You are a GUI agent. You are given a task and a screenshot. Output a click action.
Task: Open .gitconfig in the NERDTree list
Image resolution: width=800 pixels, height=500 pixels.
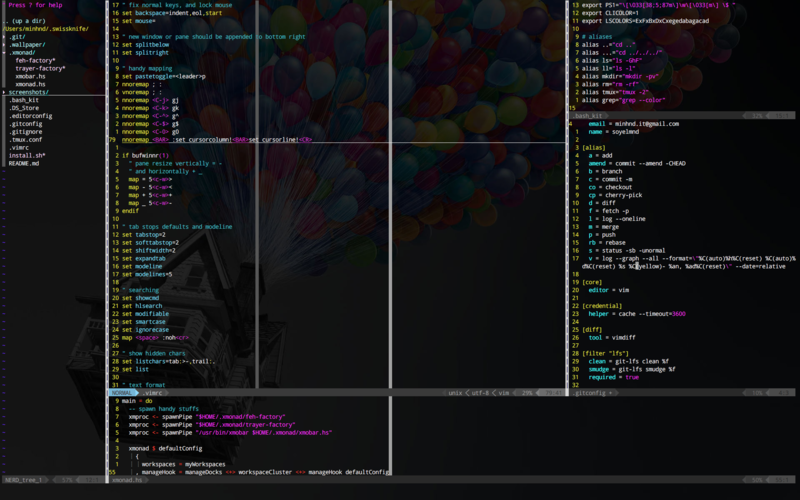click(x=26, y=124)
